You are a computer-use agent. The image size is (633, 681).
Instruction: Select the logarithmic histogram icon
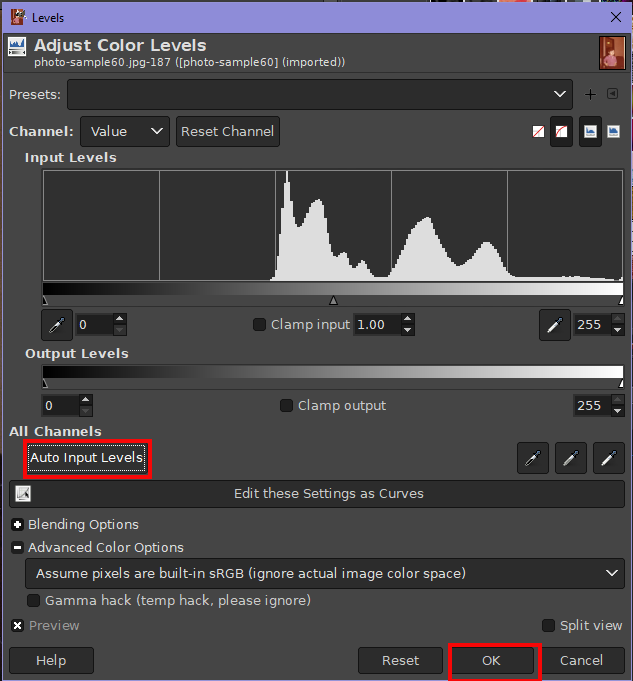[613, 132]
